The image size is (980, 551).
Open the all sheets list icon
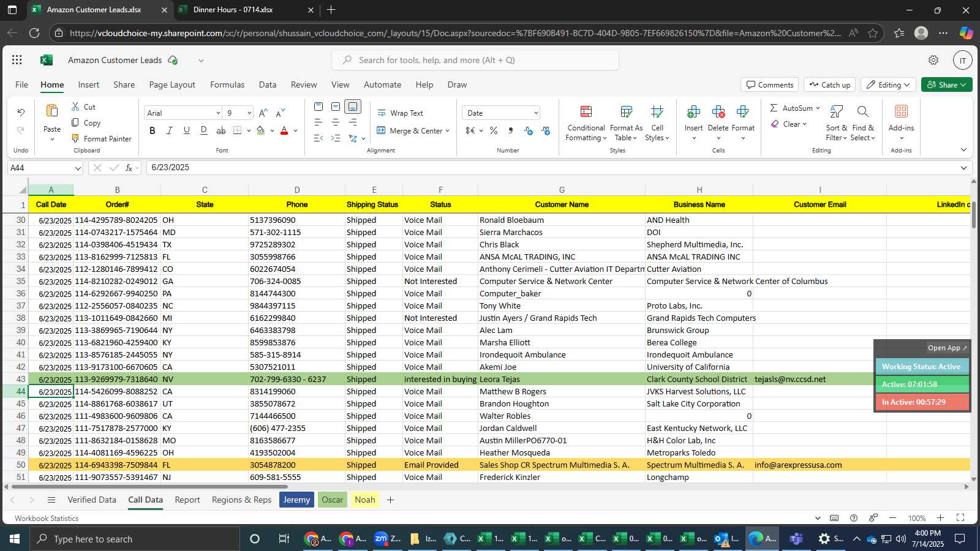[x=51, y=500]
